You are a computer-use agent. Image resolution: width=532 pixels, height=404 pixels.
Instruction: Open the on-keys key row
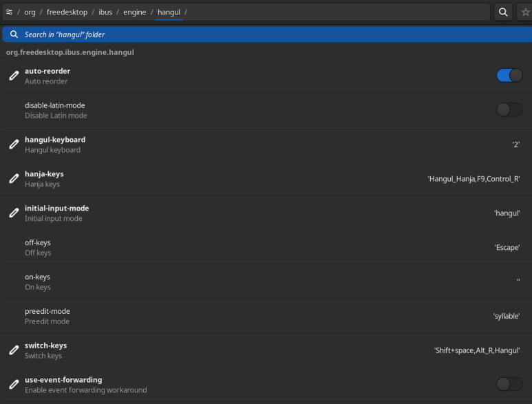coord(266,281)
